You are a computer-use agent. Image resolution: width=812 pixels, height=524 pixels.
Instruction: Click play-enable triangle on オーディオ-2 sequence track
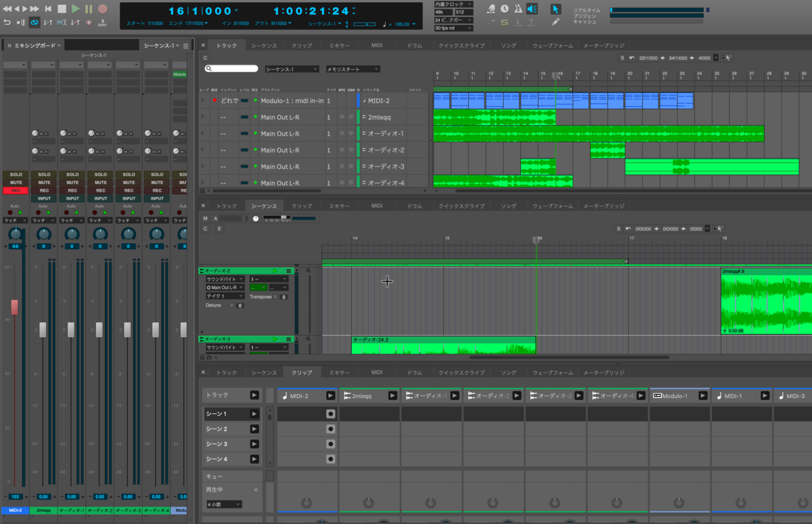[275, 271]
